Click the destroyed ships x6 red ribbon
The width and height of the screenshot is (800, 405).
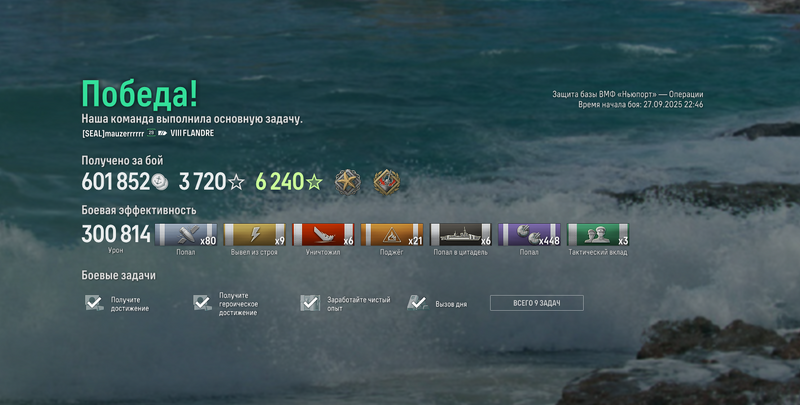[323, 235]
